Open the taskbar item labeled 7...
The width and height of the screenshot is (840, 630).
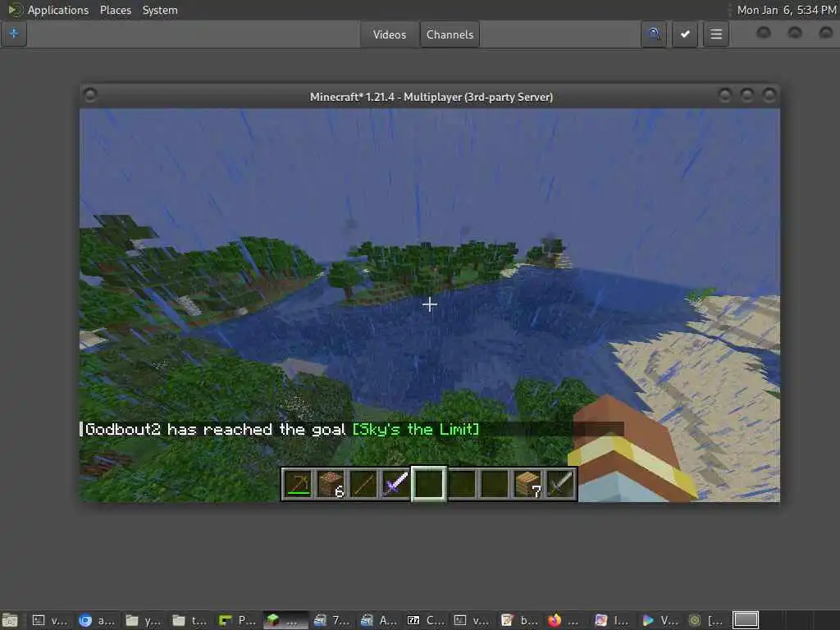click(x=331, y=620)
